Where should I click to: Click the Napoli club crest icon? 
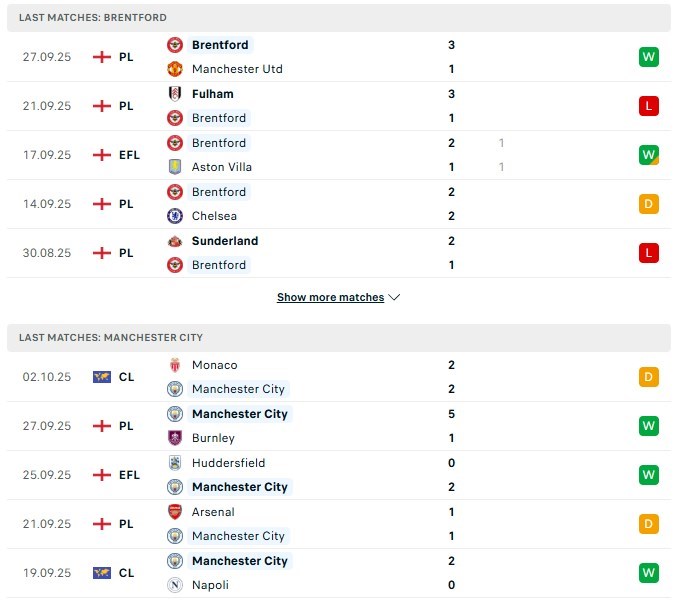[x=175, y=585]
